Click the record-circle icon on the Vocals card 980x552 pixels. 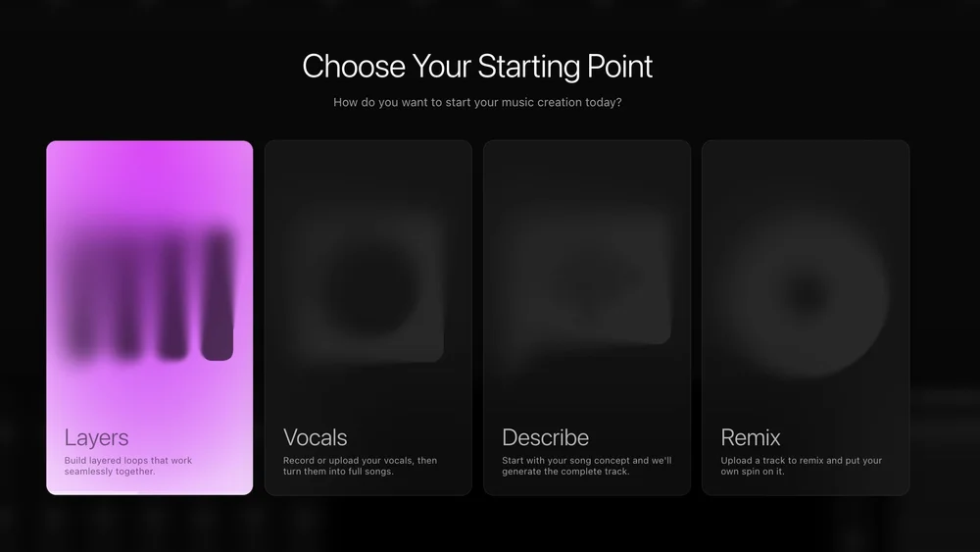(368, 286)
